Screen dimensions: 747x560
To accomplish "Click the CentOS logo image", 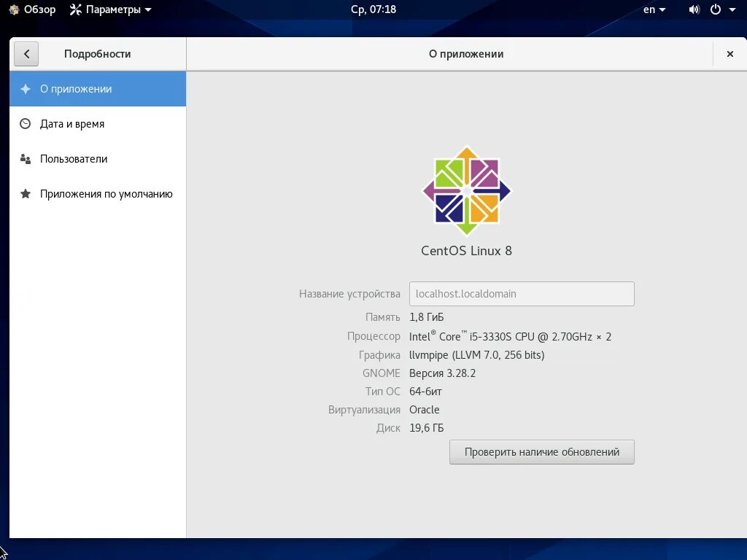I will (x=467, y=190).
